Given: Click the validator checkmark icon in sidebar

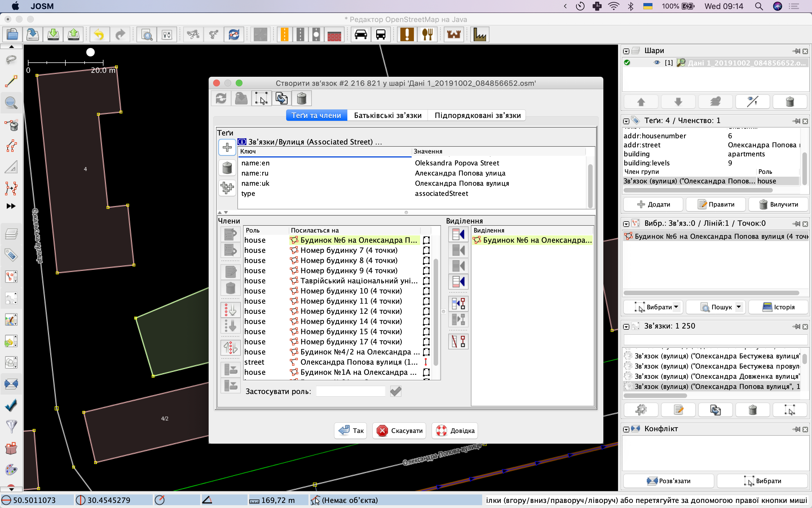Looking at the screenshot, I should (11, 406).
